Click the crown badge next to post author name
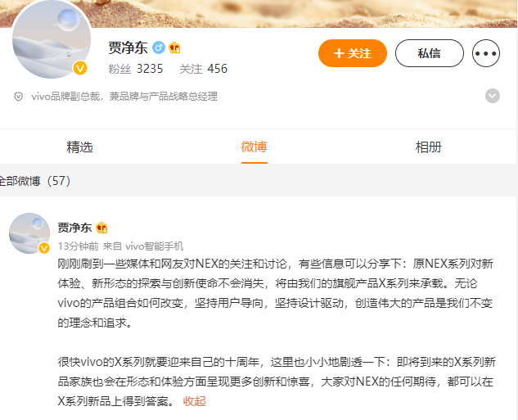The width and height of the screenshot is (518, 420). (x=101, y=228)
